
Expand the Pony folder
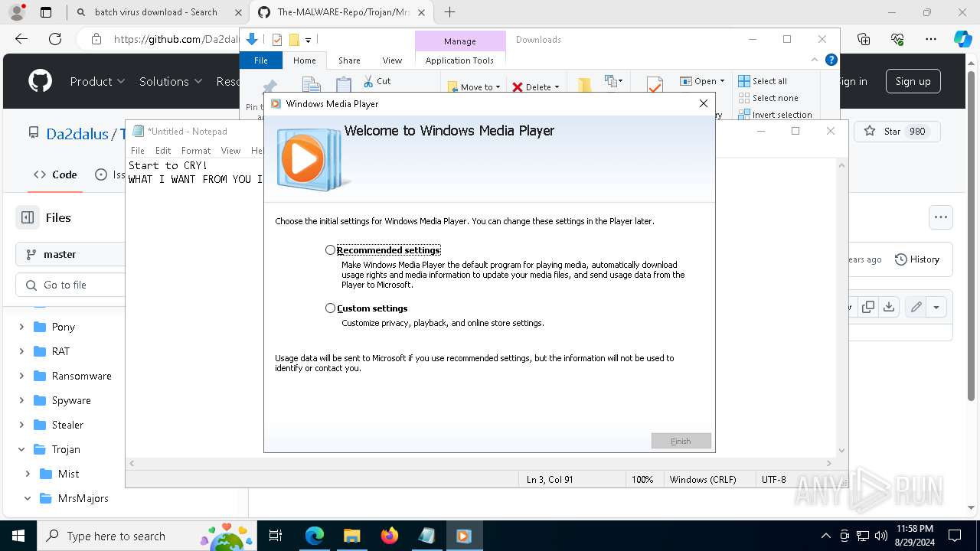(x=21, y=327)
